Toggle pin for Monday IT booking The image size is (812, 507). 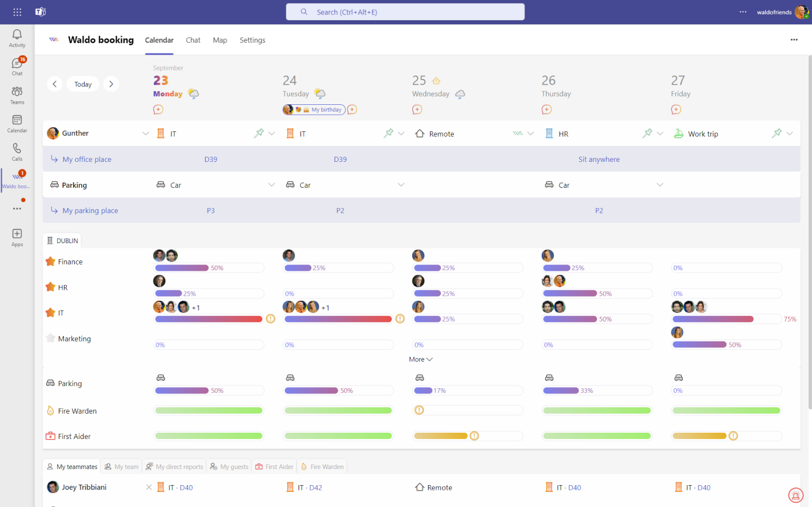259,133
